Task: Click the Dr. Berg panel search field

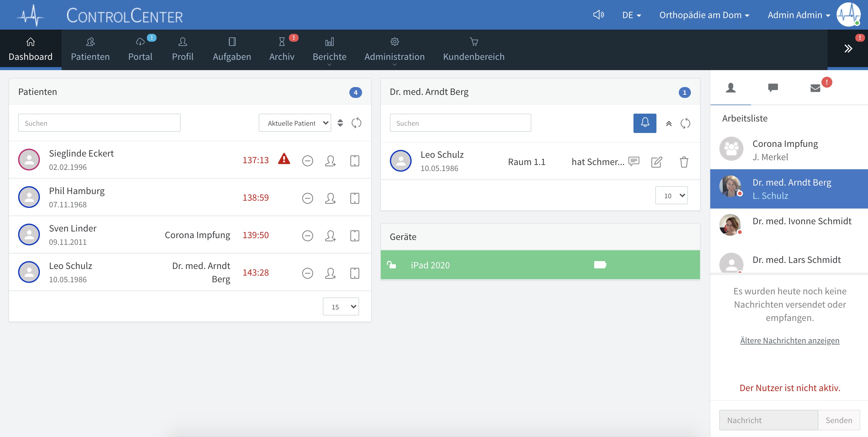Action: [460, 123]
